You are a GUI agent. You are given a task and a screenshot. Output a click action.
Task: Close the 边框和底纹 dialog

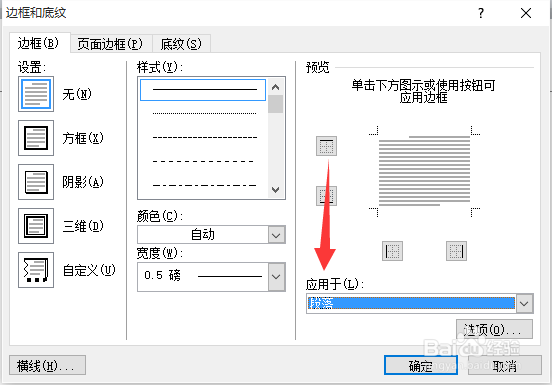point(526,13)
